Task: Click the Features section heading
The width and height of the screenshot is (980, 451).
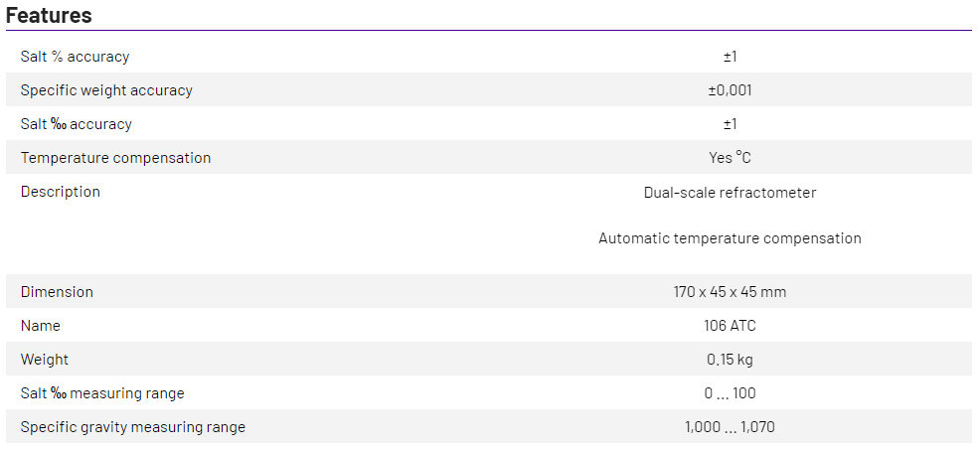Action: pos(49,15)
